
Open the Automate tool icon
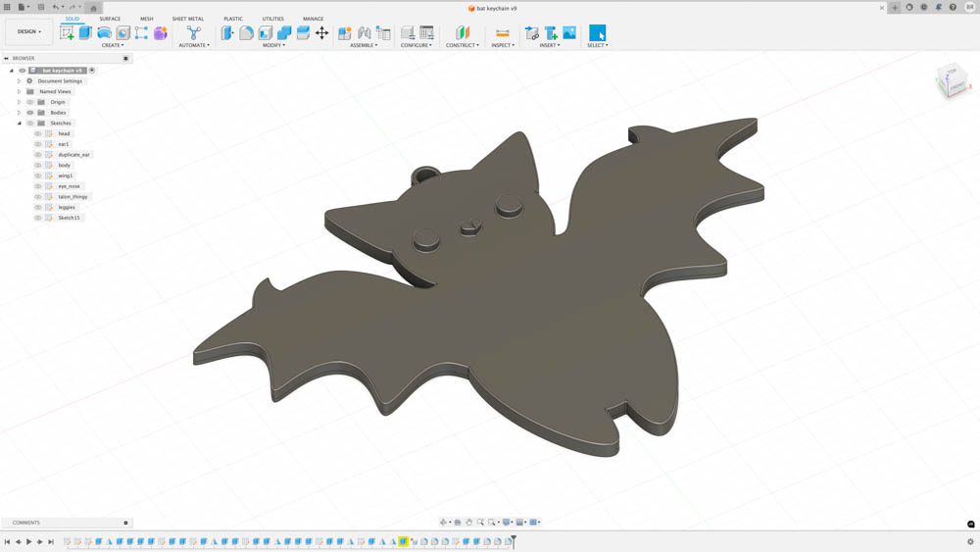(193, 33)
